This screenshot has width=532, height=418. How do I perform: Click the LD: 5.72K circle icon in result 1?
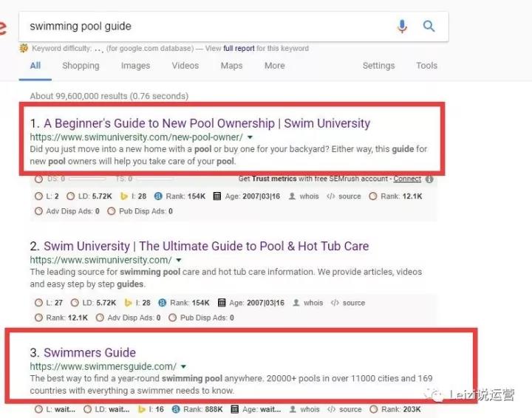click(x=71, y=196)
